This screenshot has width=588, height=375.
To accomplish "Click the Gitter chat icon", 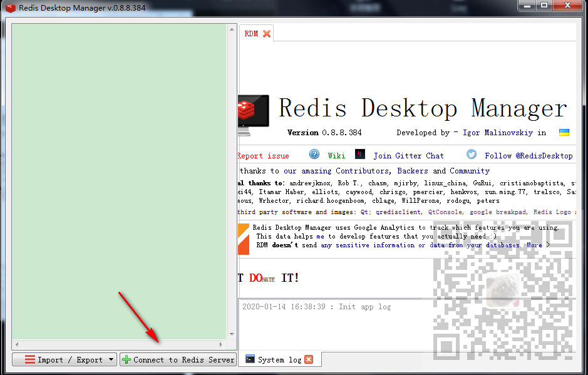I will tap(360, 154).
